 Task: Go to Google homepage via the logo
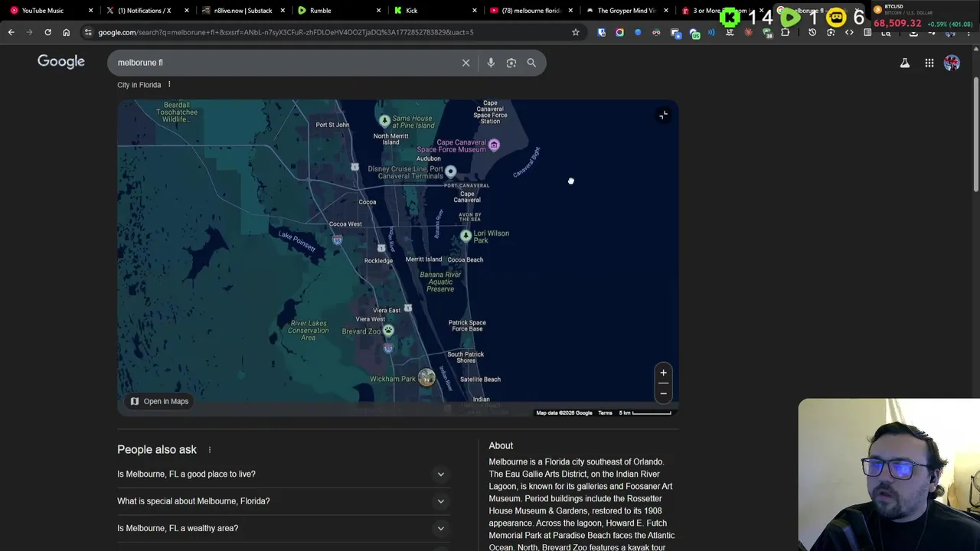click(x=61, y=61)
